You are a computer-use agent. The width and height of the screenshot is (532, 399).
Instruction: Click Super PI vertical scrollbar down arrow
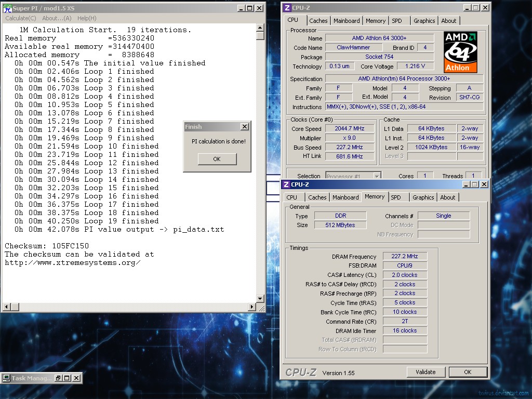tap(260, 299)
